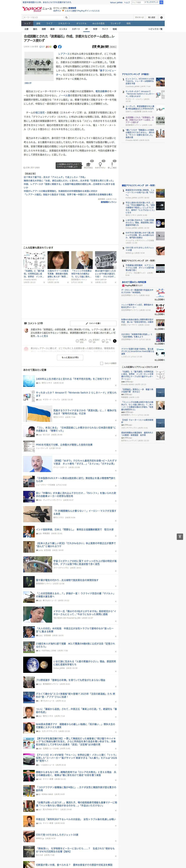Open ユーグレナ希望退職 ranking item
186x868 pixels.
(140, 107)
